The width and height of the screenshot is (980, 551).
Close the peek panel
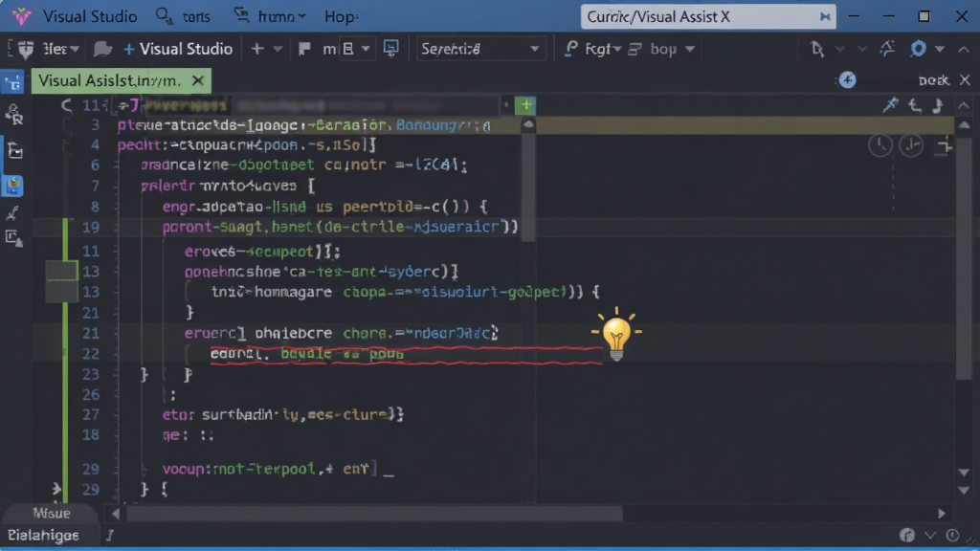coord(965,80)
